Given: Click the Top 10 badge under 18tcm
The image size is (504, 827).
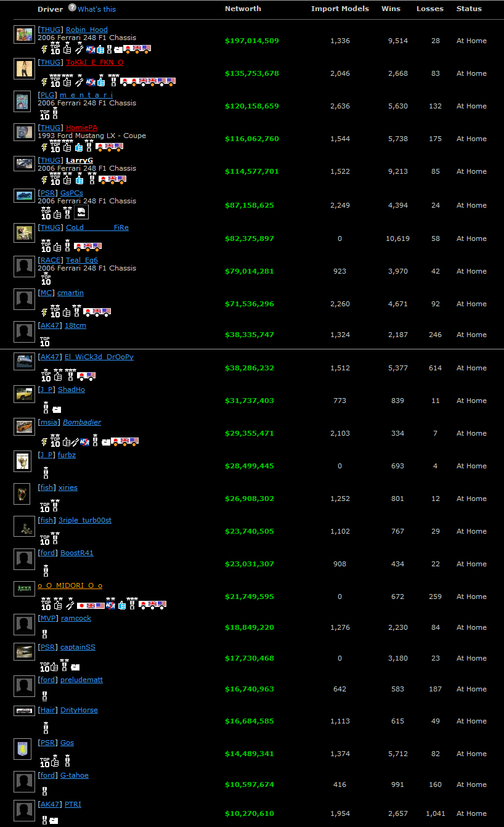Looking at the screenshot, I should pos(45,342).
